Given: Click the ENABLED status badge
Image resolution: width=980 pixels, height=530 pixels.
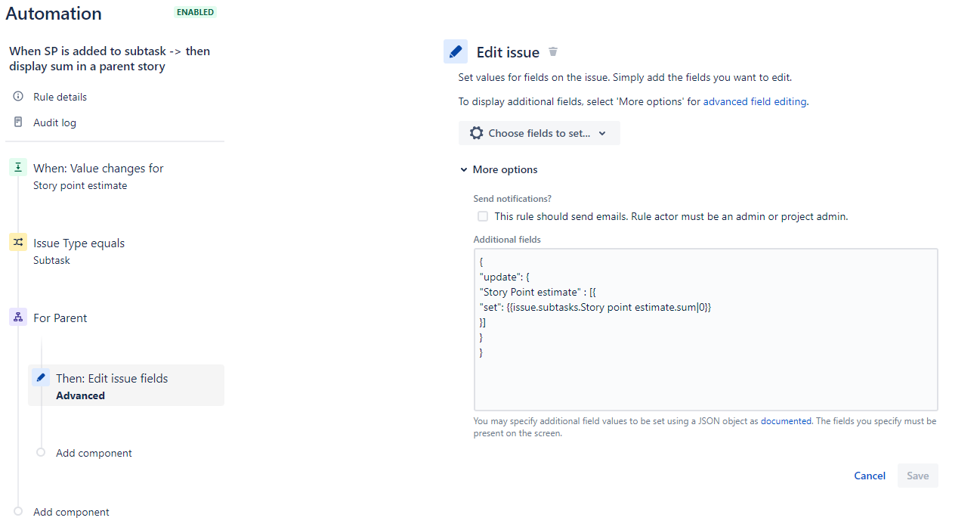Looking at the screenshot, I should 194,12.
